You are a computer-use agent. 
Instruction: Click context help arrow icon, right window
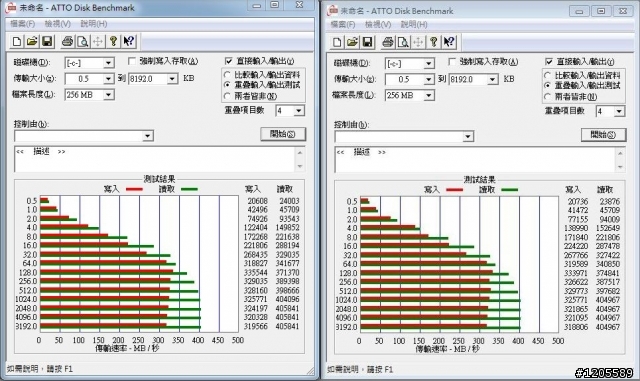(449, 42)
